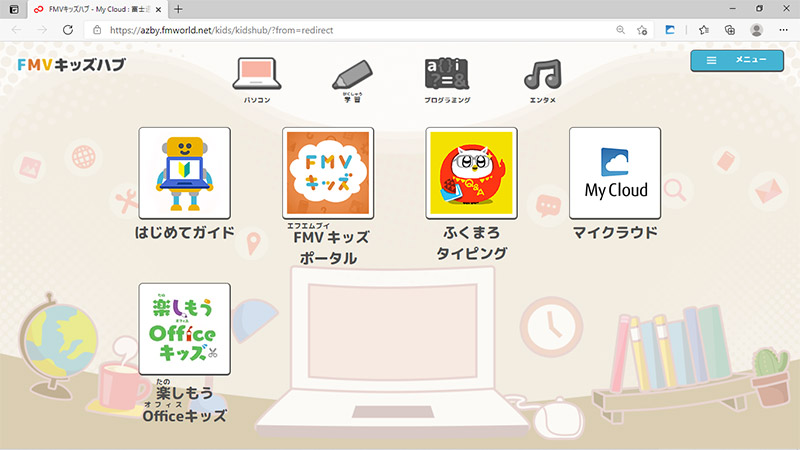Add this page to favorites star

642,30
